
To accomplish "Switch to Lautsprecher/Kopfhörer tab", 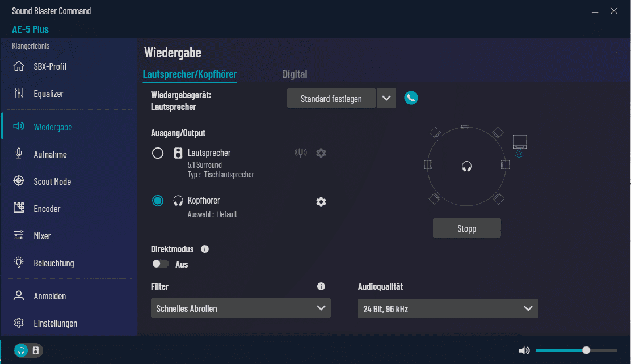I will tap(190, 74).
